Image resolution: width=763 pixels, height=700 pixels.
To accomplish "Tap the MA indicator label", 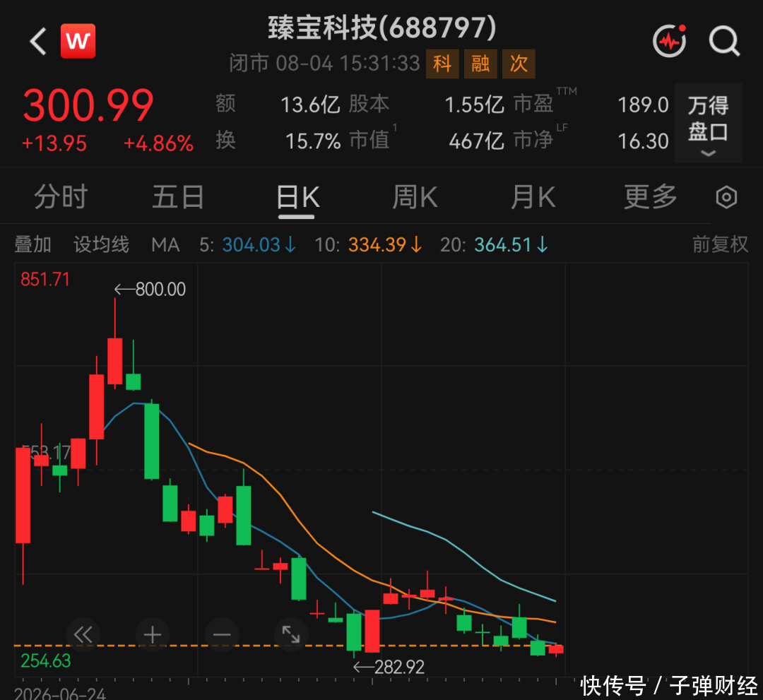I will [x=165, y=244].
